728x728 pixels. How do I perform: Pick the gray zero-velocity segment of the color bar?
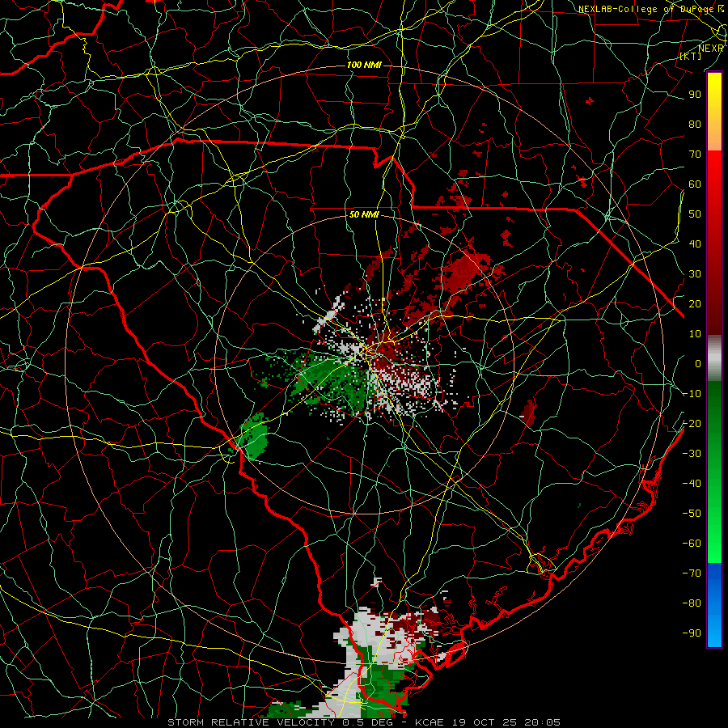click(714, 358)
